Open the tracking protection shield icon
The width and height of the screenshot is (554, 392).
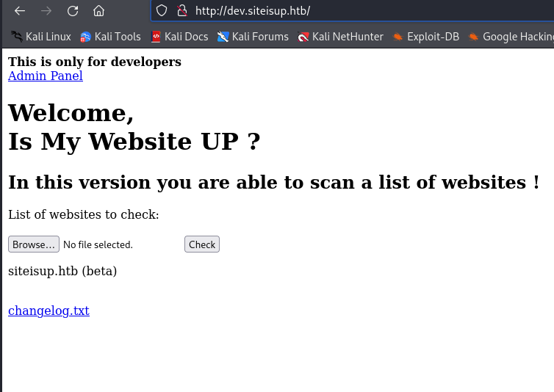163,11
